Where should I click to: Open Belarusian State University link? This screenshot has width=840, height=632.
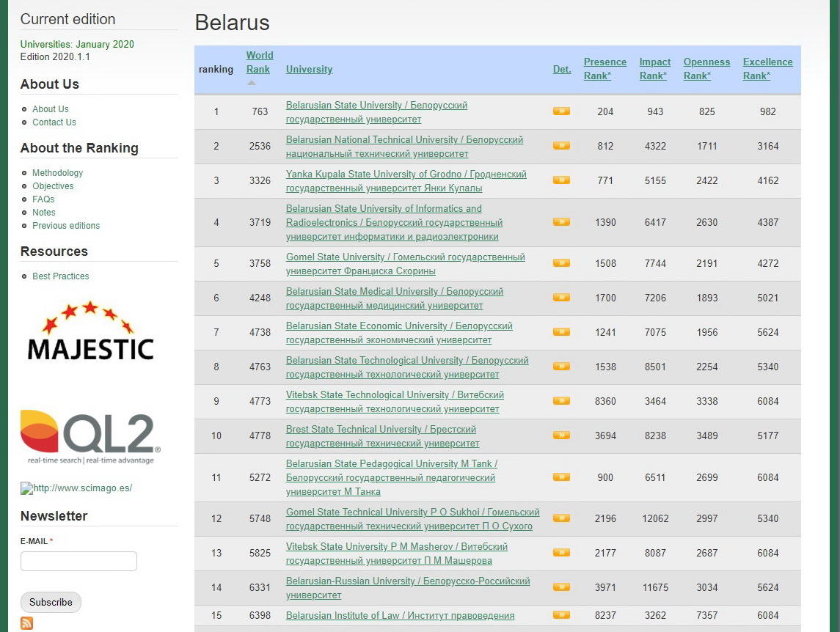click(376, 112)
